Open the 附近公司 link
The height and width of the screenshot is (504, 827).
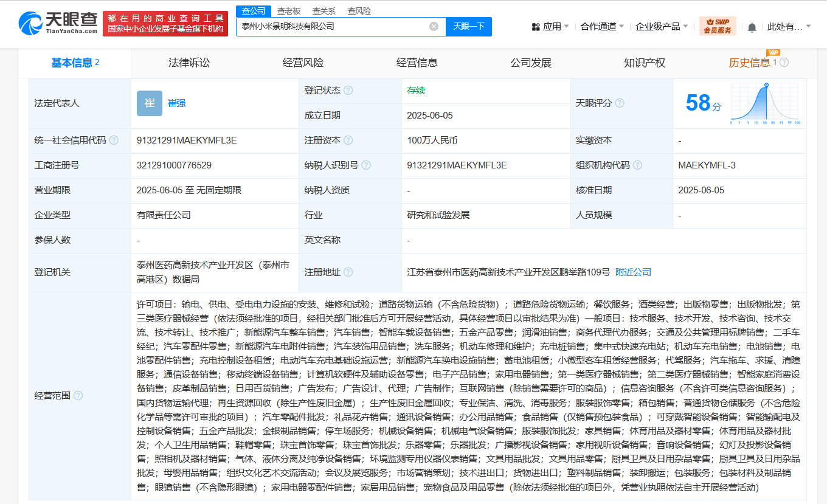pos(633,272)
